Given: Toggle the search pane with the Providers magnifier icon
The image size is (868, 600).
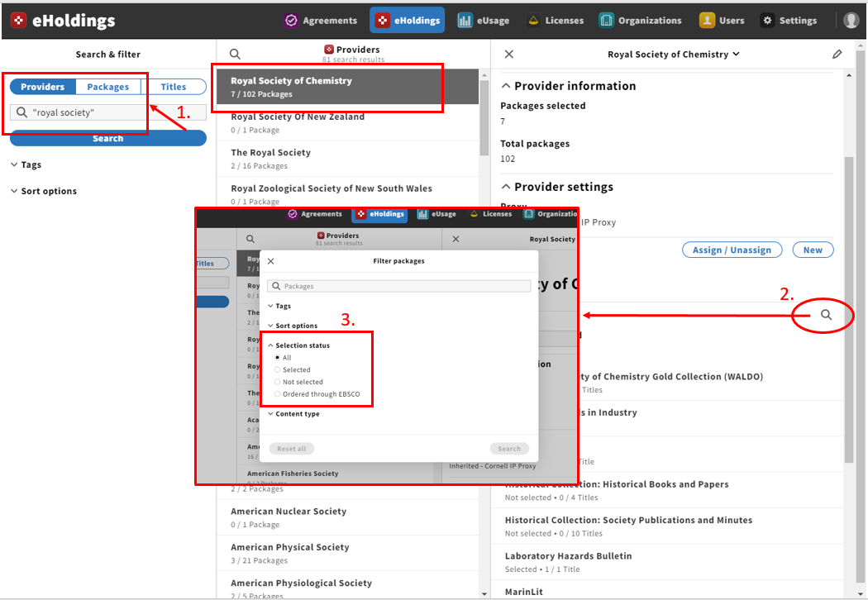Looking at the screenshot, I should click(236, 55).
